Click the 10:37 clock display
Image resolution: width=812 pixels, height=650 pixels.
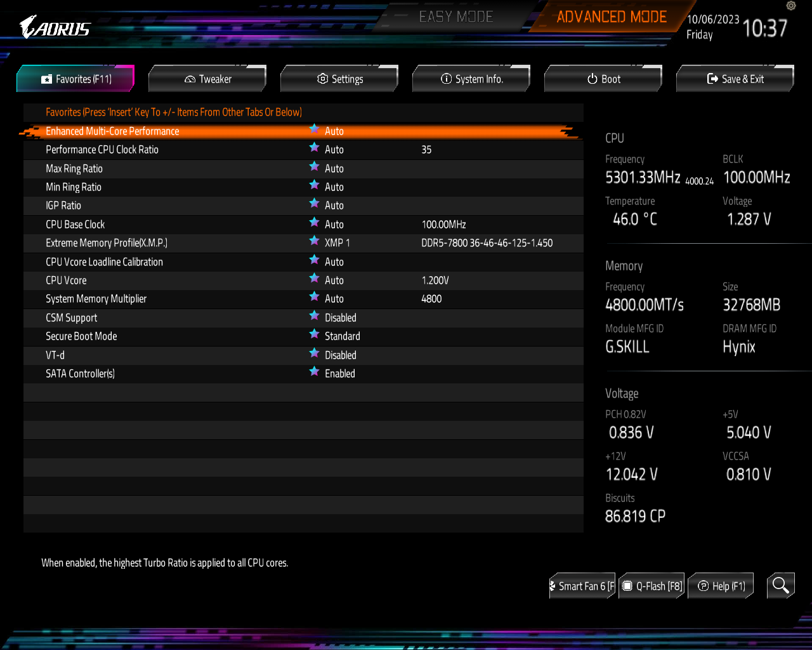[764, 29]
